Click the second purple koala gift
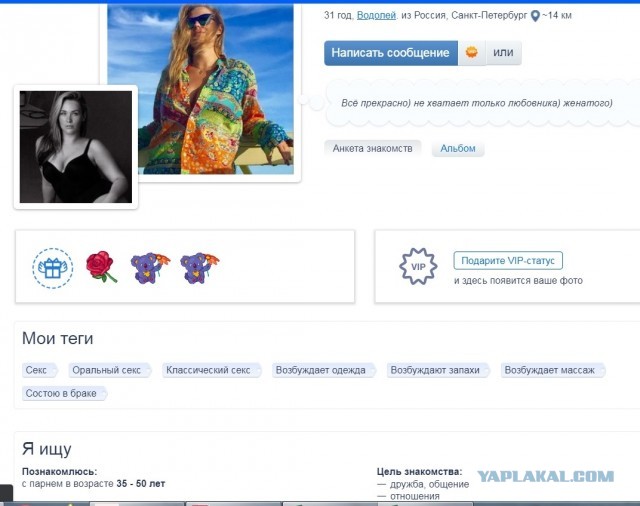Screen dimensions: 640x506 point(200,268)
